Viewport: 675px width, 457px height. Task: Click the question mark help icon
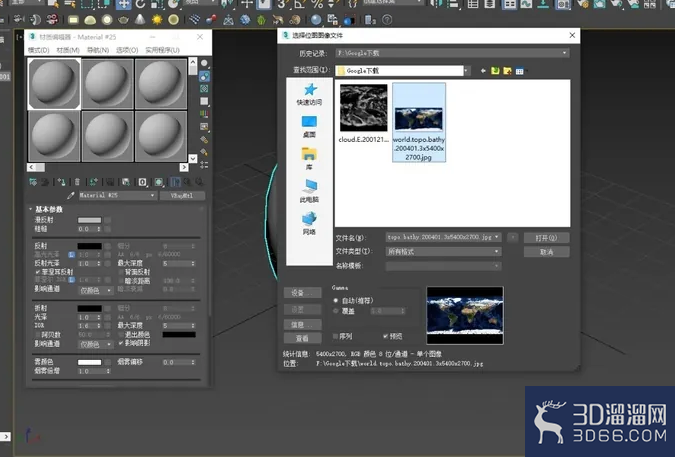(387, 20)
